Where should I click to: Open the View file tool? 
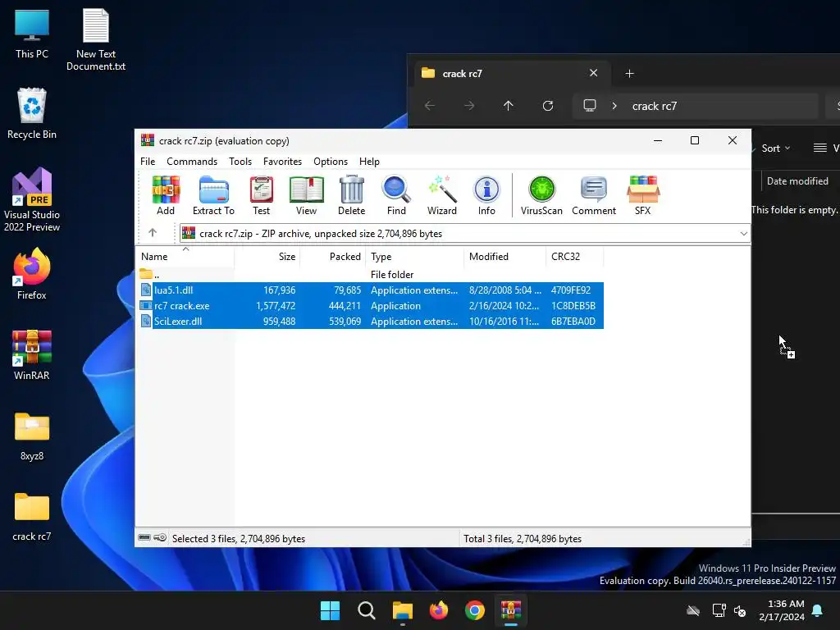pyautogui.click(x=306, y=195)
